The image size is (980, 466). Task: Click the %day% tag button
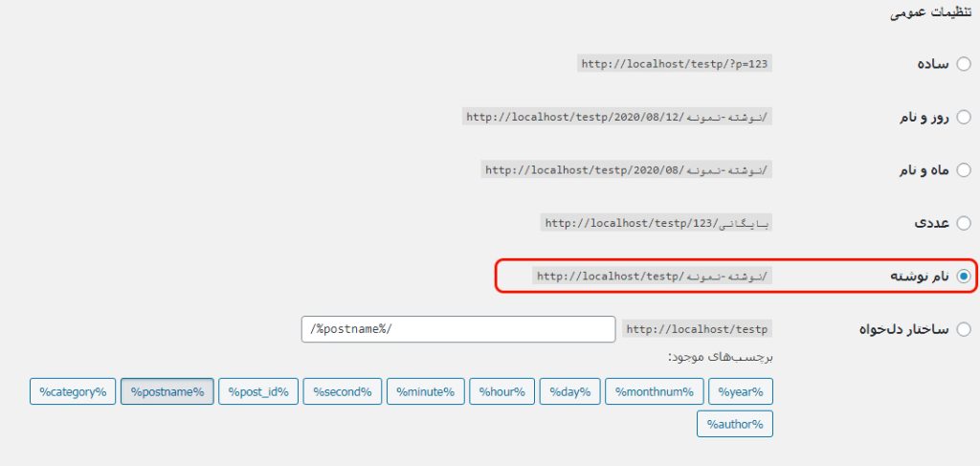(x=569, y=391)
